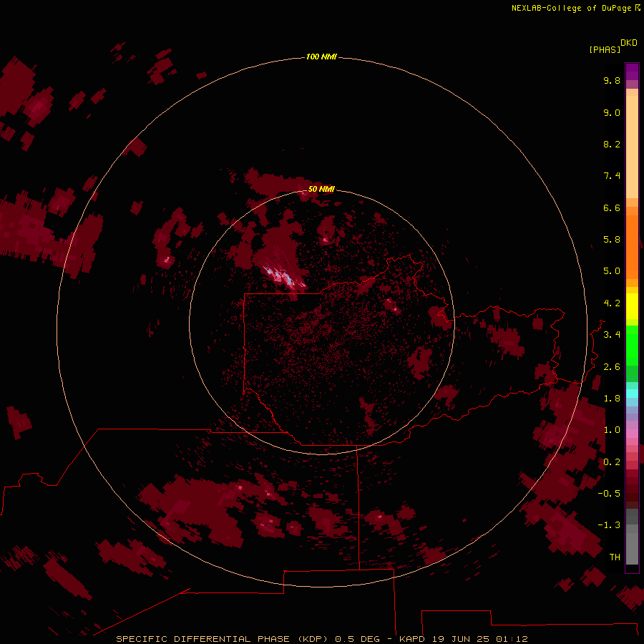Click the 0.2 legend value
The width and height of the screenshot is (644, 644).
click(612, 462)
